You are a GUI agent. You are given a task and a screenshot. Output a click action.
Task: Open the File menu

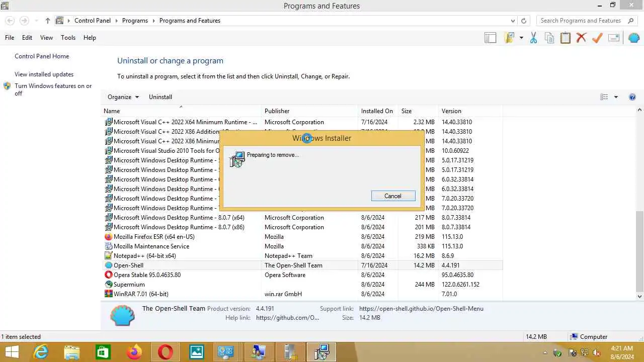[x=10, y=38]
